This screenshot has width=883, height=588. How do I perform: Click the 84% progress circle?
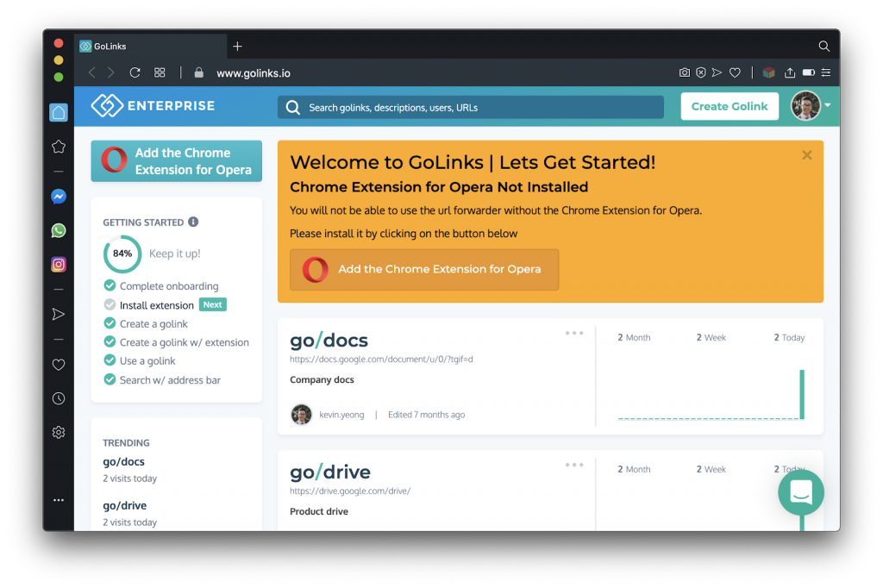[x=122, y=254]
